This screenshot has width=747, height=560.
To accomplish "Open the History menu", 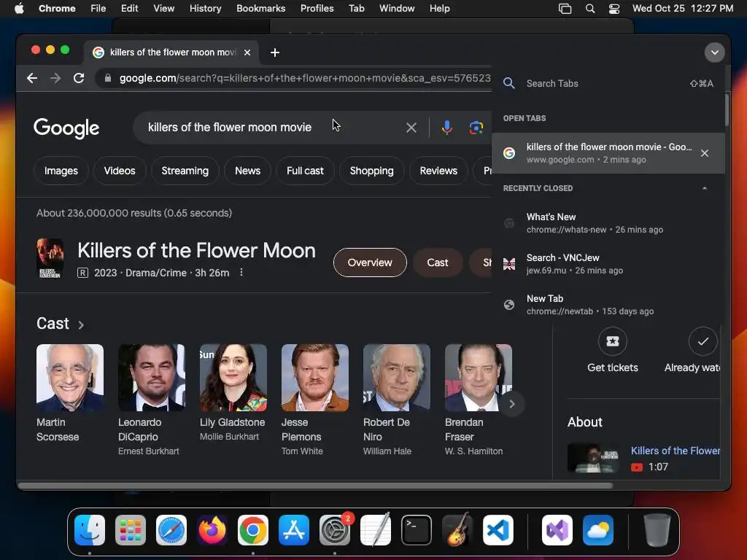I will pyautogui.click(x=205, y=9).
